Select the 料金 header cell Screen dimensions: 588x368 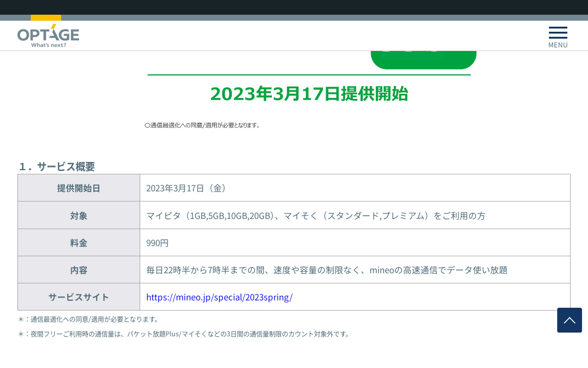79,243
